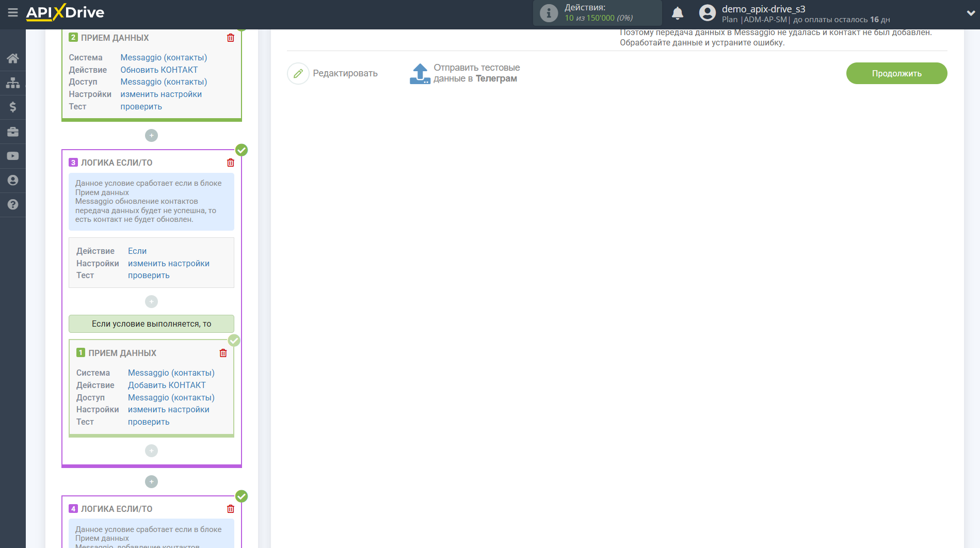Open the notifications bell
The image size is (980, 548).
point(678,13)
